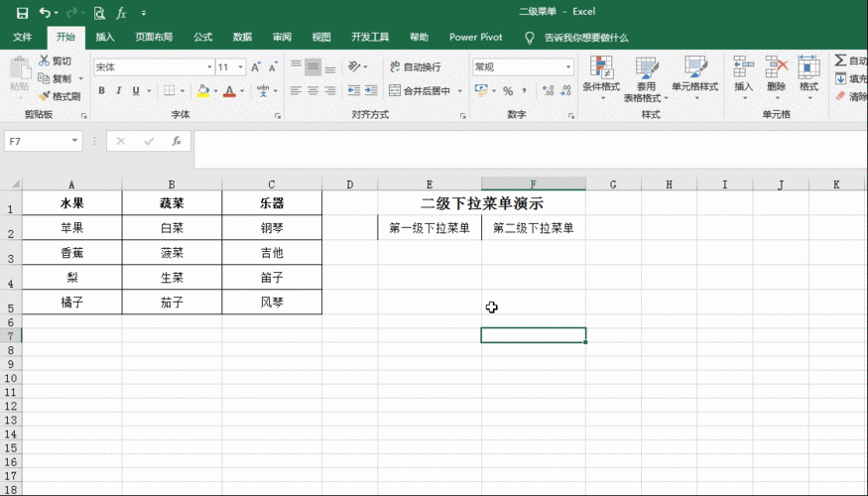Screen dimensions: 868x496
Task: Click the yellow fill color swatch button
Action: tap(202, 91)
